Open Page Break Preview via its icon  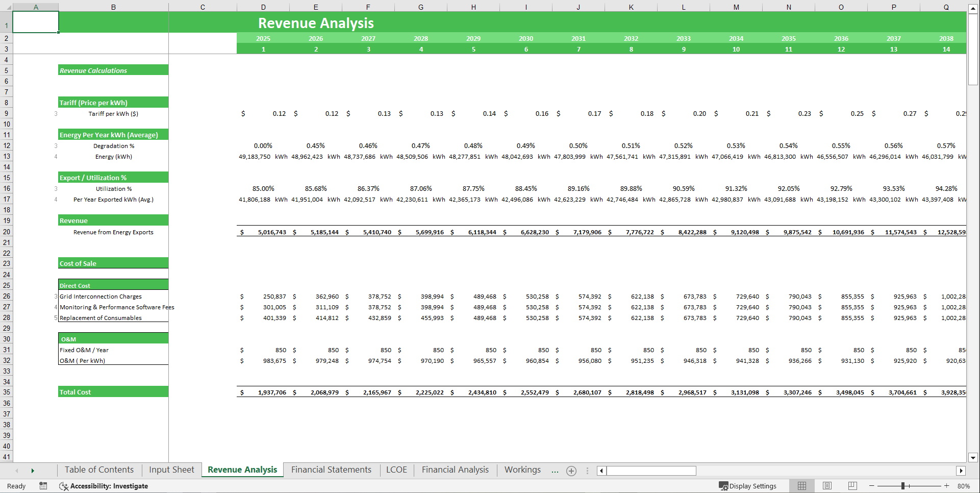click(x=852, y=486)
